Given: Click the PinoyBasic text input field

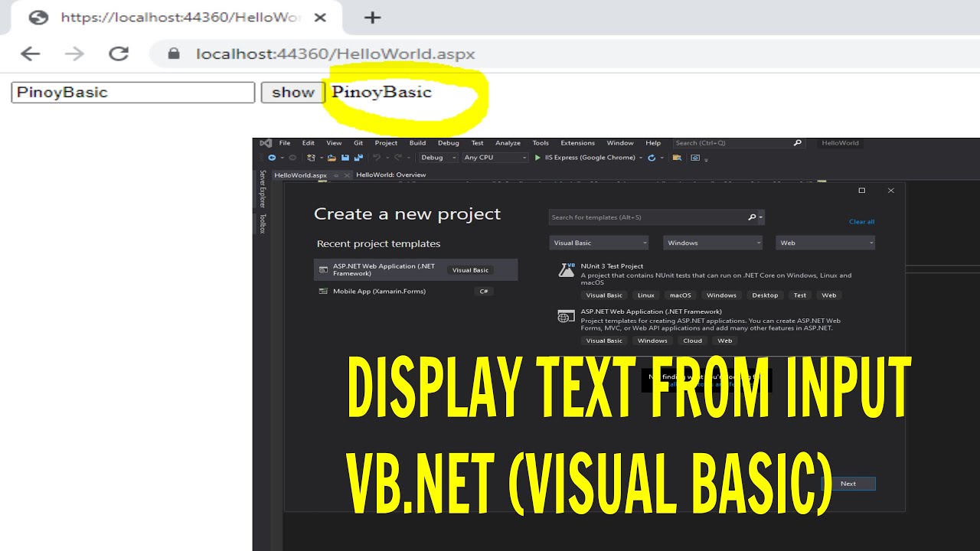Looking at the screenshot, I should [133, 93].
